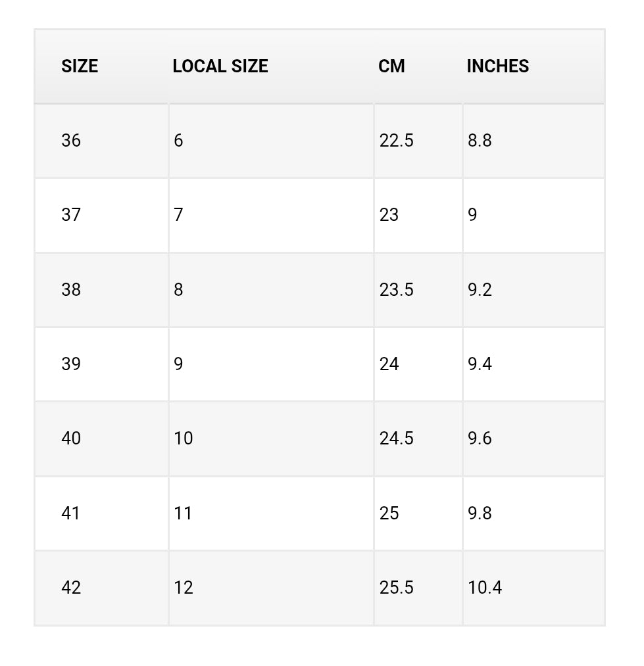This screenshot has height=666, width=644.
Task: Select the CM column header
Action: (391, 66)
